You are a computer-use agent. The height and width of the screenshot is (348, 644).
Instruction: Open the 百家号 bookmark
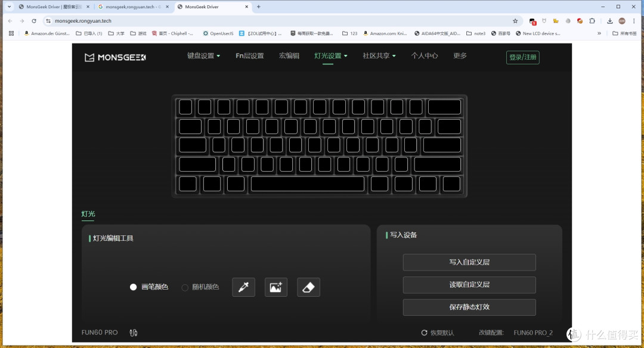pyautogui.click(x=501, y=33)
